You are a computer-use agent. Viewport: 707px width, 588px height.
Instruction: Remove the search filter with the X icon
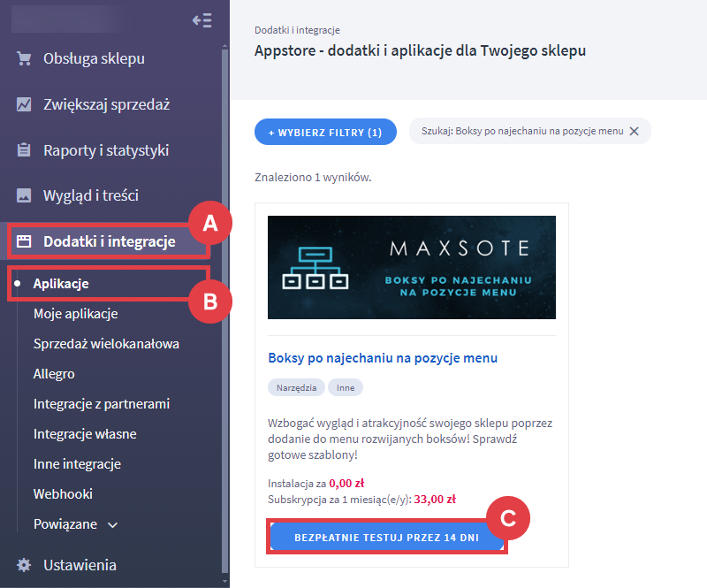point(634,132)
